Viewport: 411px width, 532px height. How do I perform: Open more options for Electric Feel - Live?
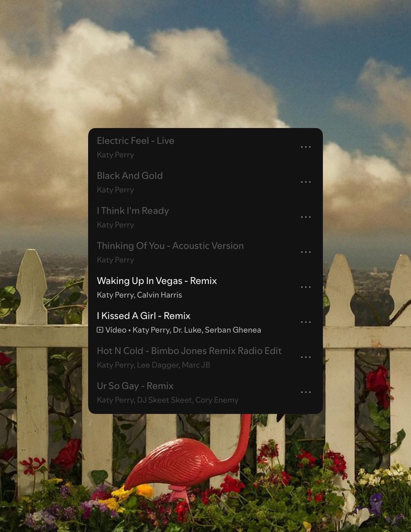[x=305, y=147]
